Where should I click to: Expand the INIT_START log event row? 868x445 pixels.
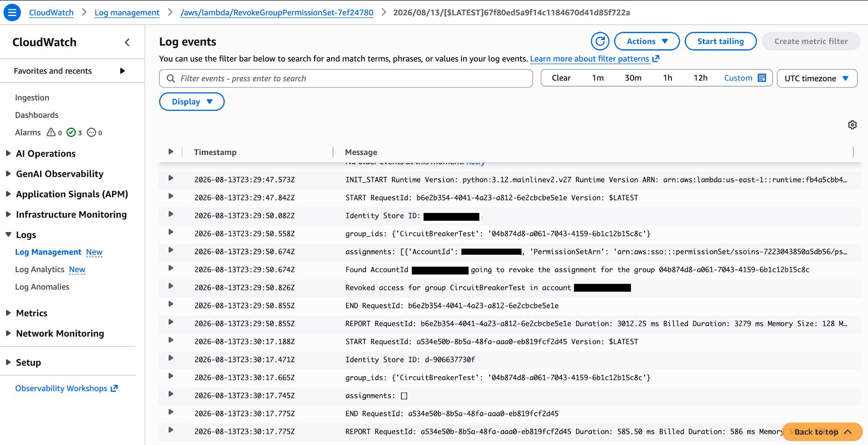[171, 178]
